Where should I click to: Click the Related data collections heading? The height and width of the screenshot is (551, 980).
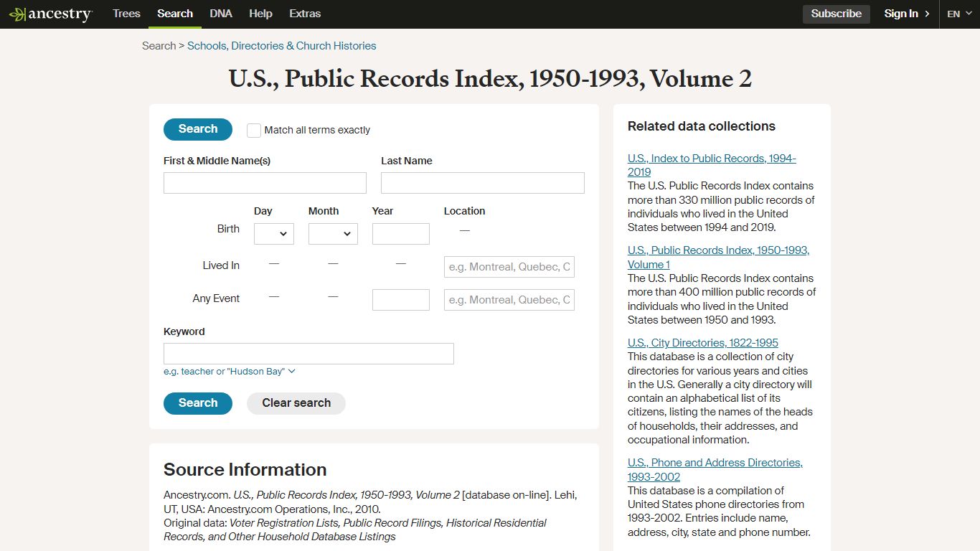[x=702, y=126]
